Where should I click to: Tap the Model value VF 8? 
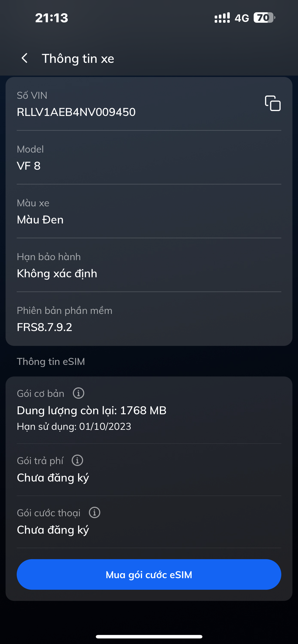click(29, 166)
